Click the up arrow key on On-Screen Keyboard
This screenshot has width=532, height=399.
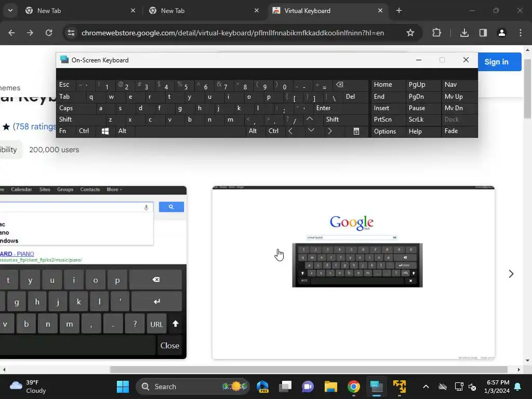(310, 119)
